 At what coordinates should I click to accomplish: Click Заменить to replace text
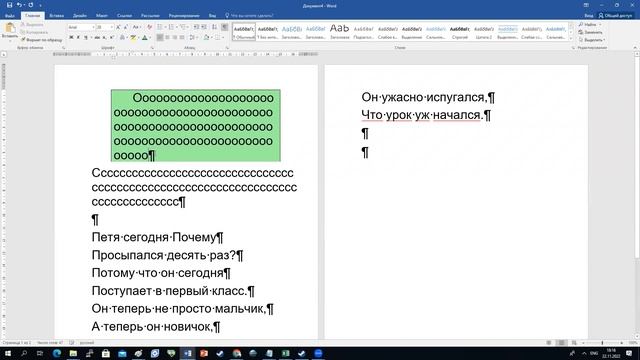[590, 32]
